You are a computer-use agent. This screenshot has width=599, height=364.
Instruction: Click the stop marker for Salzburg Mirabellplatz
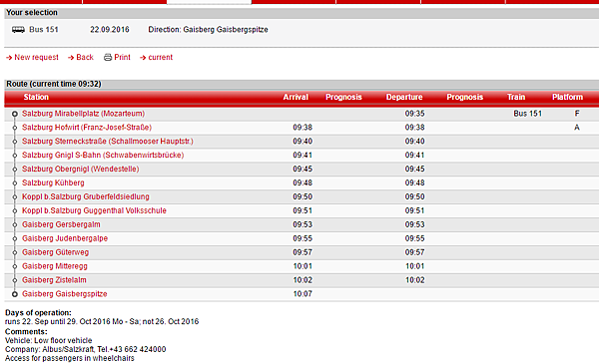tap(15, 114)
